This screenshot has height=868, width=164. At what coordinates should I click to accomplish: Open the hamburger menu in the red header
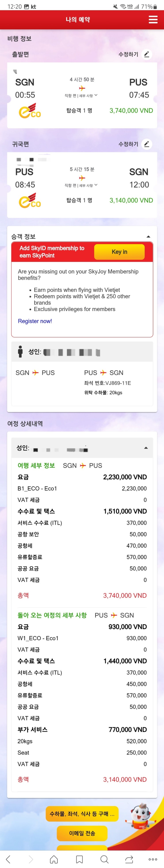coord(153,19)
